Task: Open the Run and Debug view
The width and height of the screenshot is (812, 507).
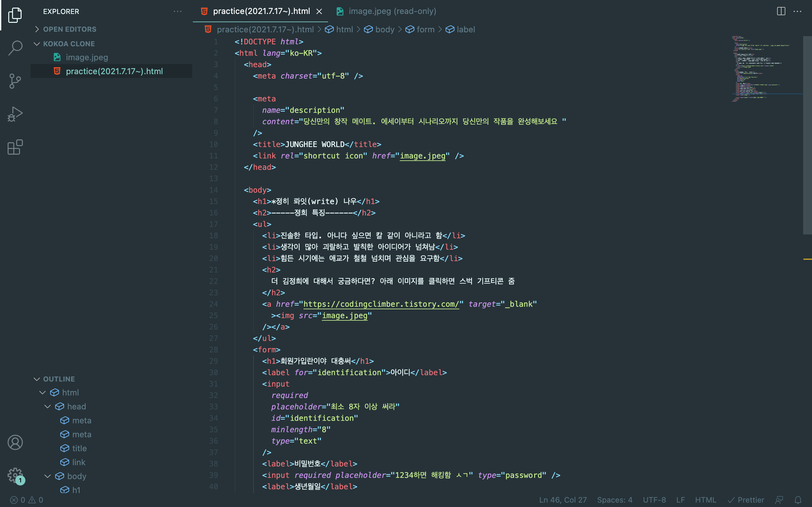Action: (15, 114)
